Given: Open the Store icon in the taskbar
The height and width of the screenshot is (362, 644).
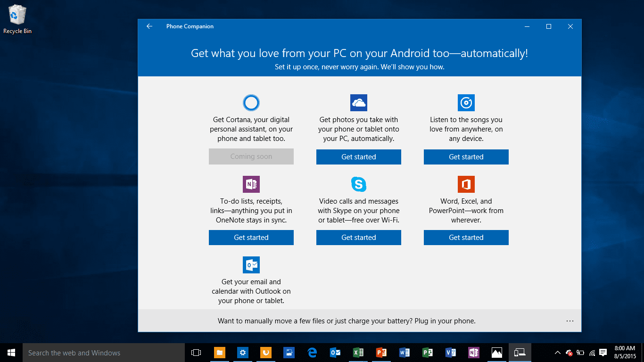Looking at the screenshot, I should click(289, 353).
